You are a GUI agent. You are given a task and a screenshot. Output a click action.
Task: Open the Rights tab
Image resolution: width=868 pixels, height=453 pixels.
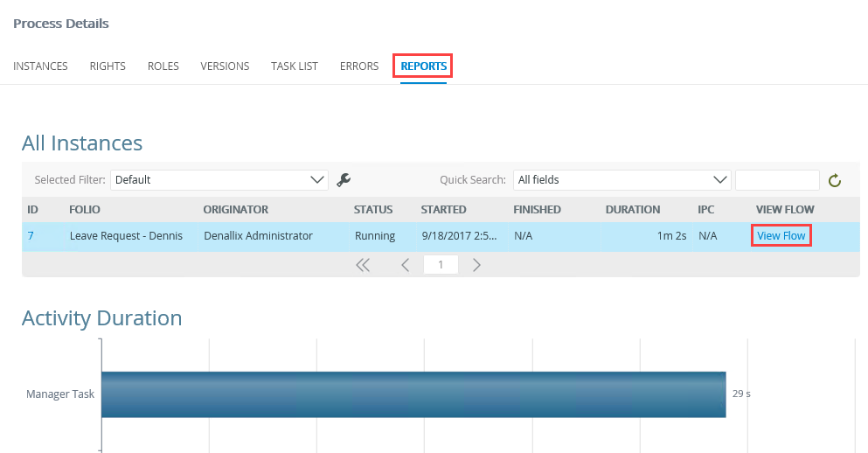tap(108, 66)
